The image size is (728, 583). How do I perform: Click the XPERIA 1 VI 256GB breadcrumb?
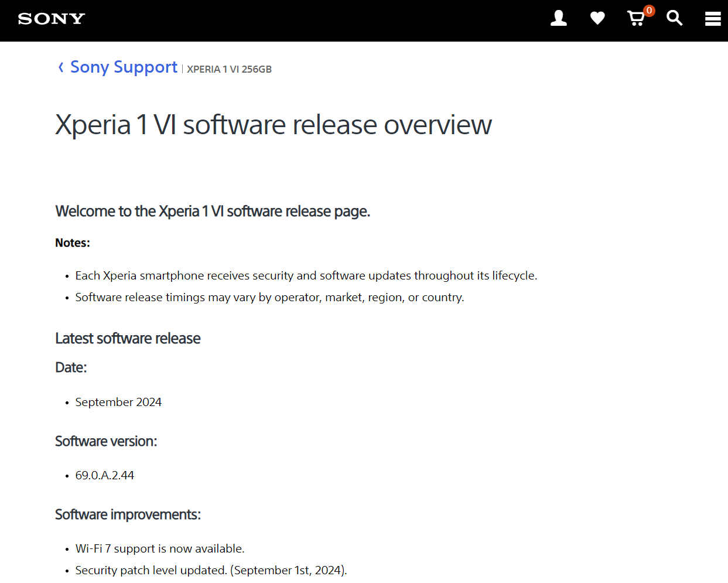[229, 69]
